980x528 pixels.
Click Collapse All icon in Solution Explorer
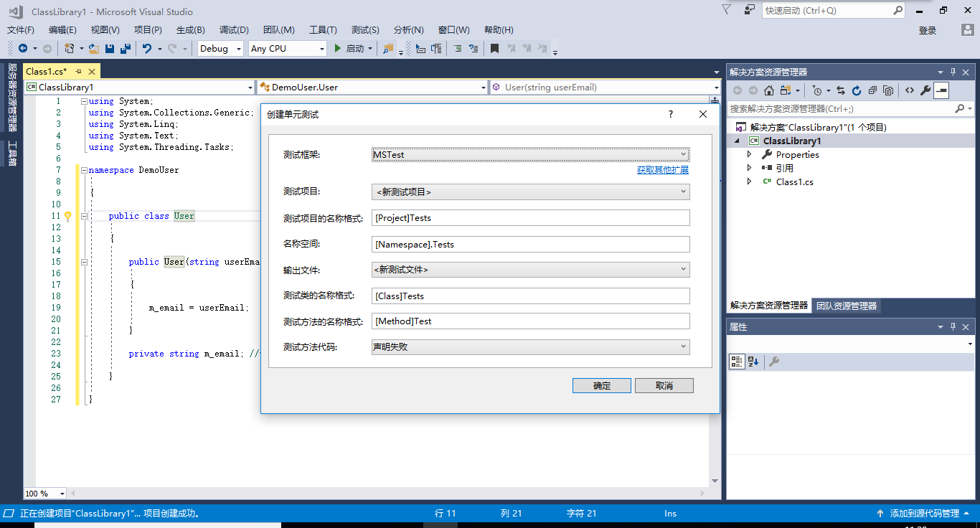pos(872,90)
